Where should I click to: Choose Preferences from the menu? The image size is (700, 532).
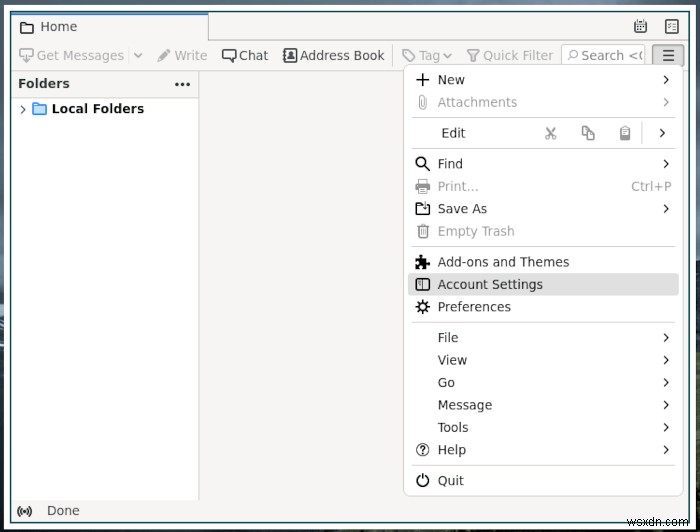click(543, 307)
